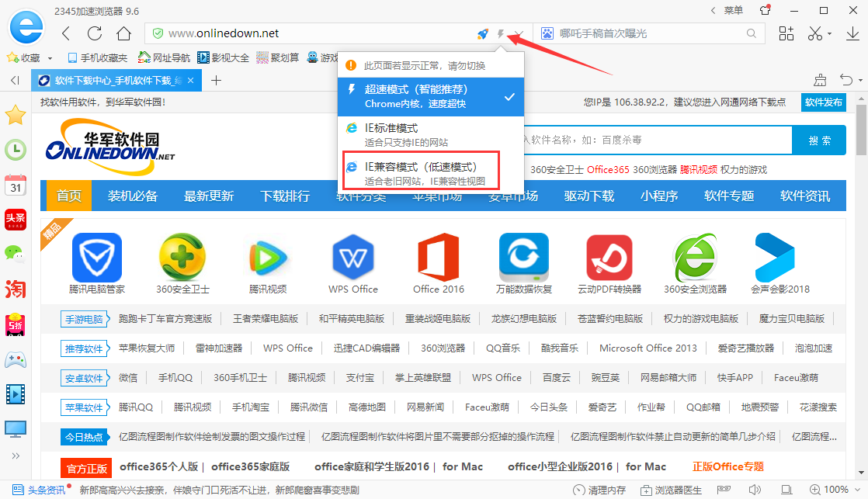This screenshot has height=499, width=868.
Task: Open game controller icon in sidebar
Action: click(16, 359)
